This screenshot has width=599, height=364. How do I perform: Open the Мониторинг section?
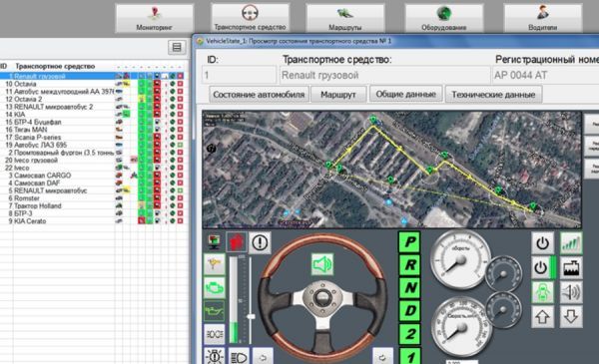[155, 18]
